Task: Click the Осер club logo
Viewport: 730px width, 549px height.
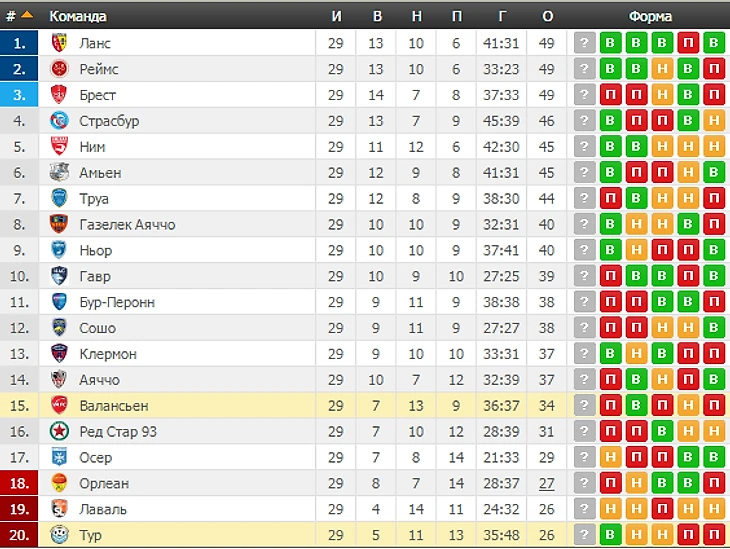Action: (x=59, y=457)
